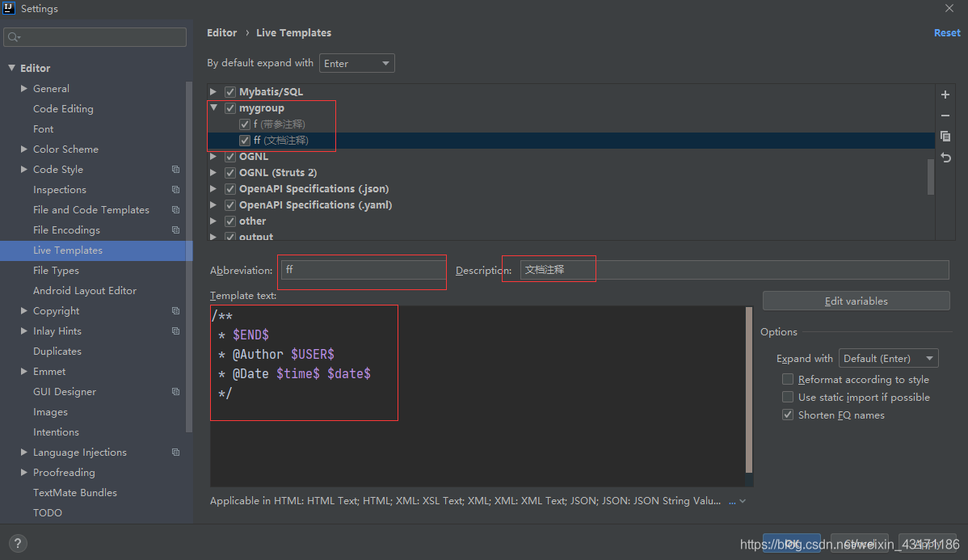The image size is (968, 560).
Task: Uncheck the OGNL (Struts 2) group checkbox
Action: [x=230, y=172]
